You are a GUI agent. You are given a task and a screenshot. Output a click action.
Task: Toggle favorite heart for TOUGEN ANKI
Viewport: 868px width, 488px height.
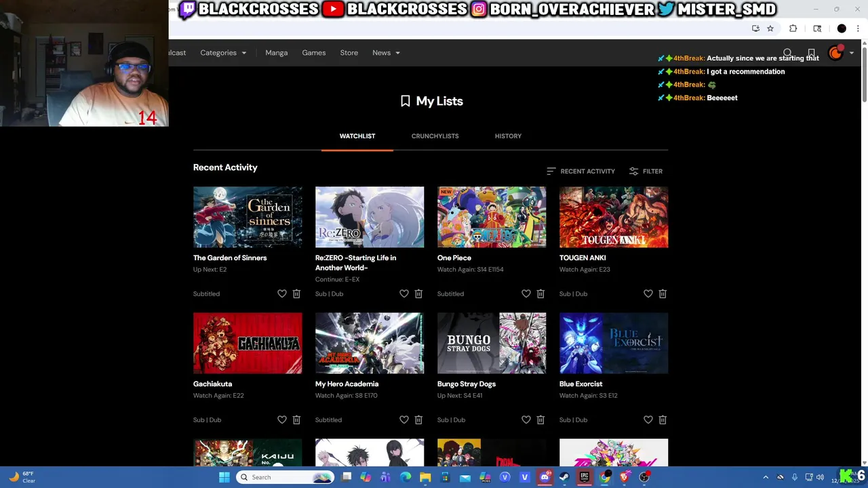click(648, 293)
